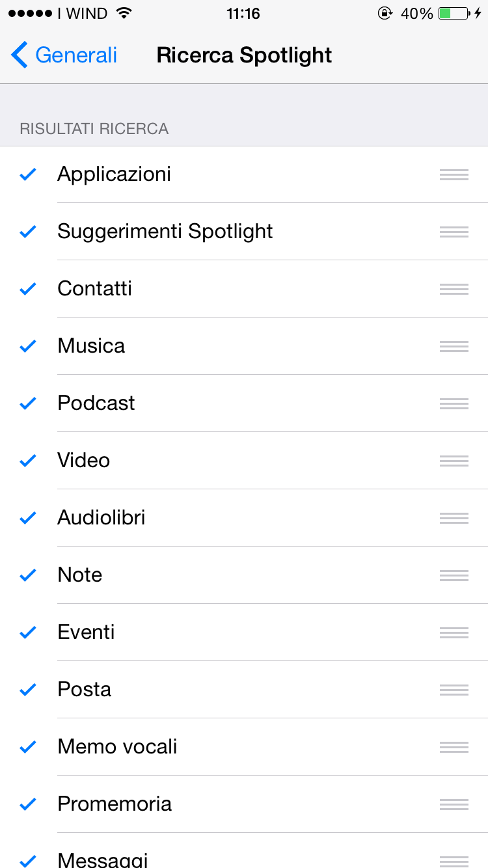Viewport: 488px width, 868px height.
Task: Tap the Posta reorder handle
Action: coord(454,690)
